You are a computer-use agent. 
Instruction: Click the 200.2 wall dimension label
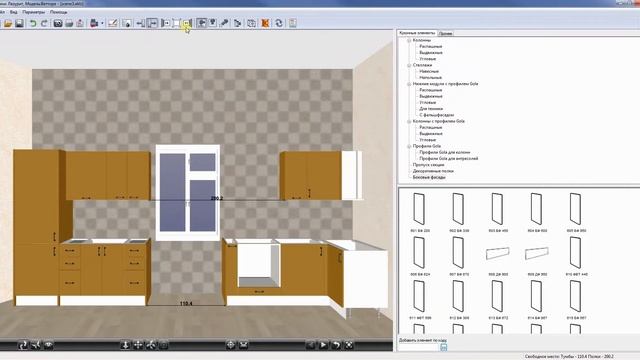(217, 198)
